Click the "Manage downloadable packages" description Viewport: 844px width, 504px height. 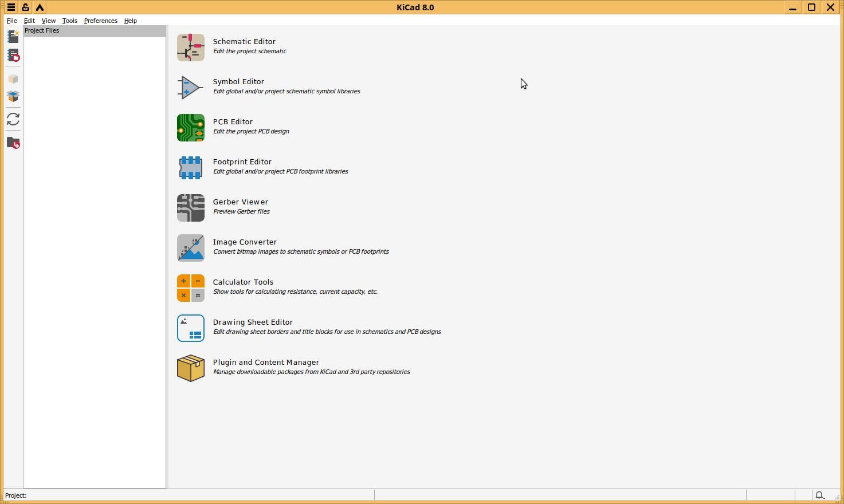312,372
